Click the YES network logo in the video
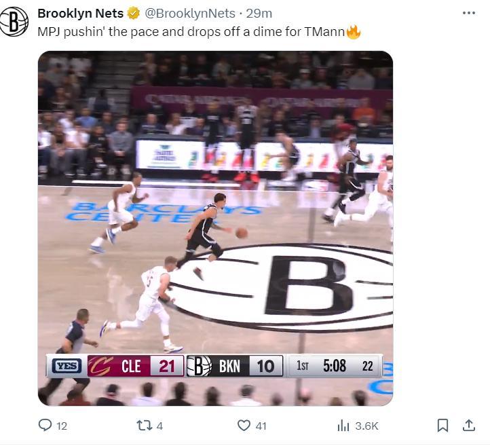 (66, 367)
